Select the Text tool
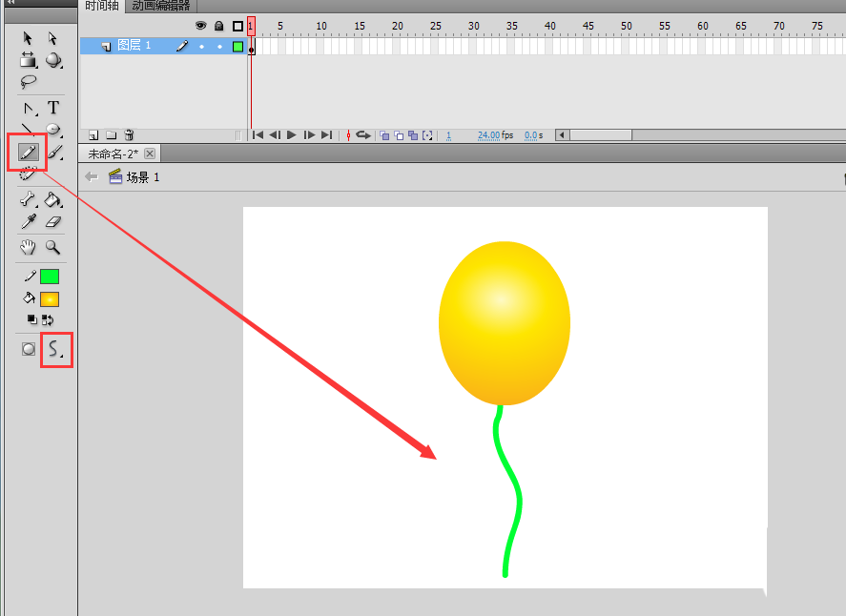The image size is (846, 616). [52, 108]
